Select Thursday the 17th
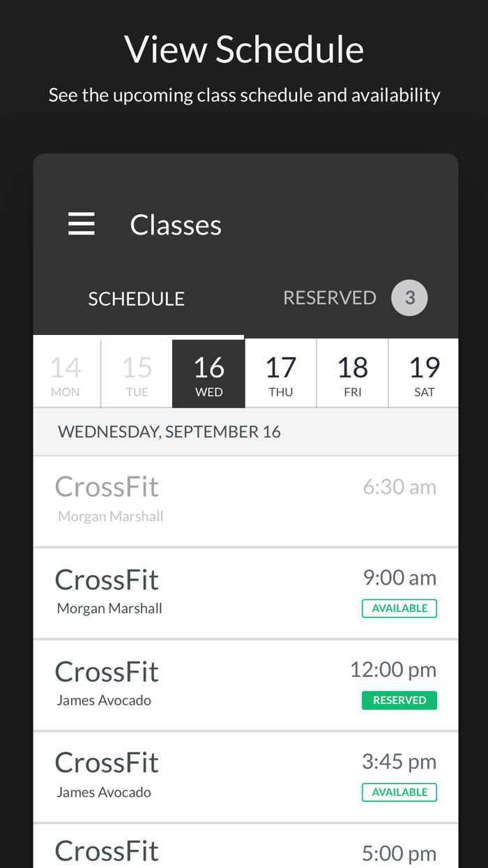The height and width of the screenshot is (868, 488). (281, 372)
